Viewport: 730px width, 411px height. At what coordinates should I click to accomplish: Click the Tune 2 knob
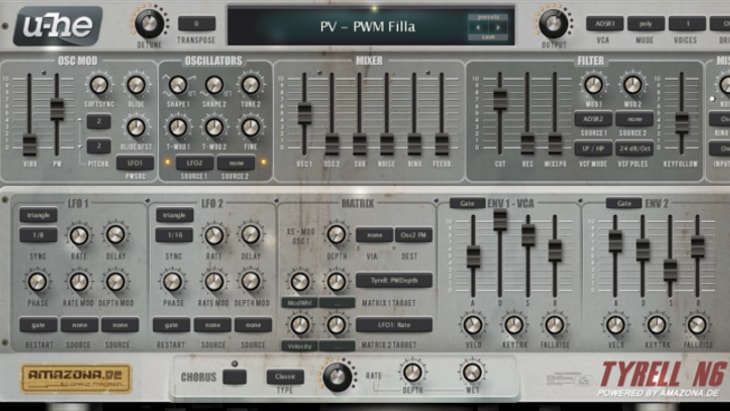pyautogui.click(x=250, y=85)
